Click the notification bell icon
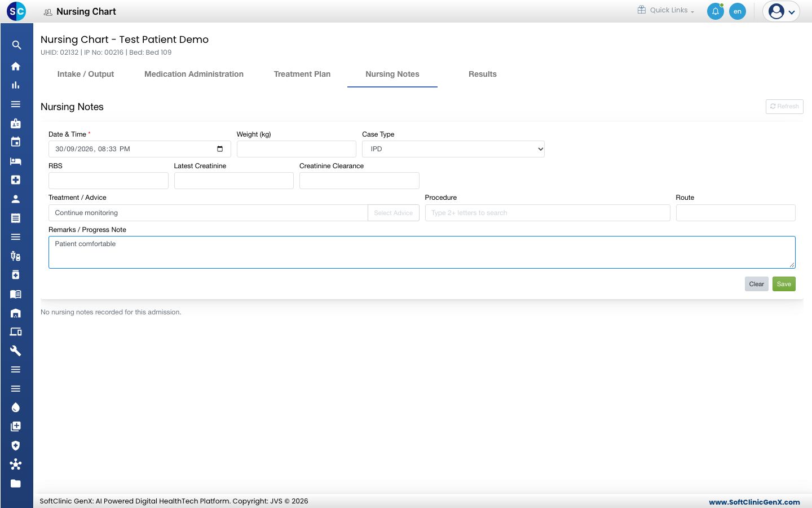This screenshot has width=812, height=508. [x=715, y=11]
